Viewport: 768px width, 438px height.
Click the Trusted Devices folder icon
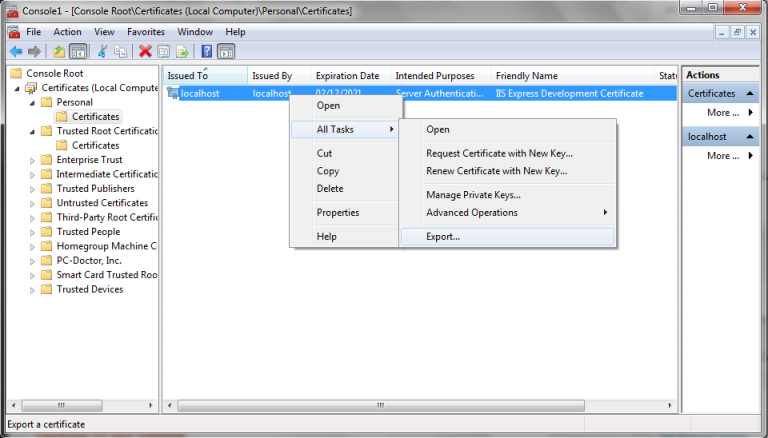47,289
